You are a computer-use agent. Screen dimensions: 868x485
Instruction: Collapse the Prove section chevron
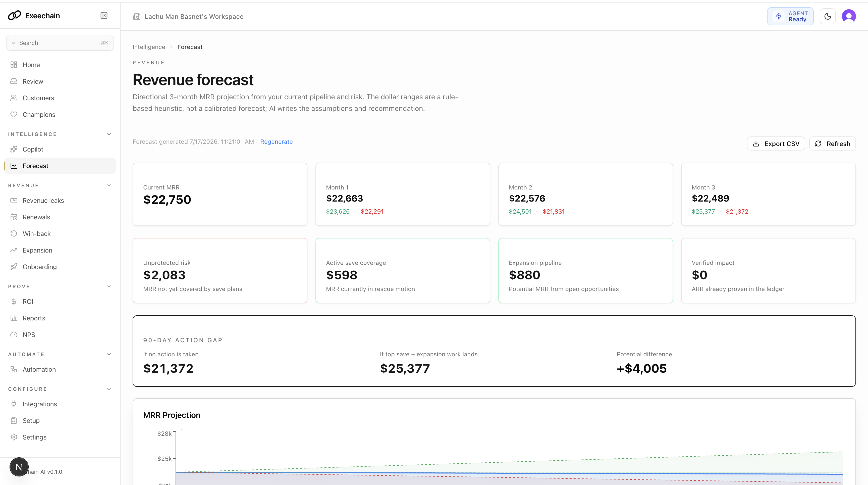(x=109, y=286)
